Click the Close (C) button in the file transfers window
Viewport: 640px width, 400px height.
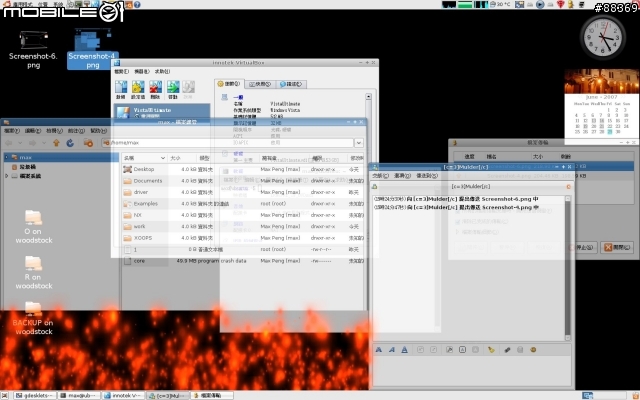(617, 247)
